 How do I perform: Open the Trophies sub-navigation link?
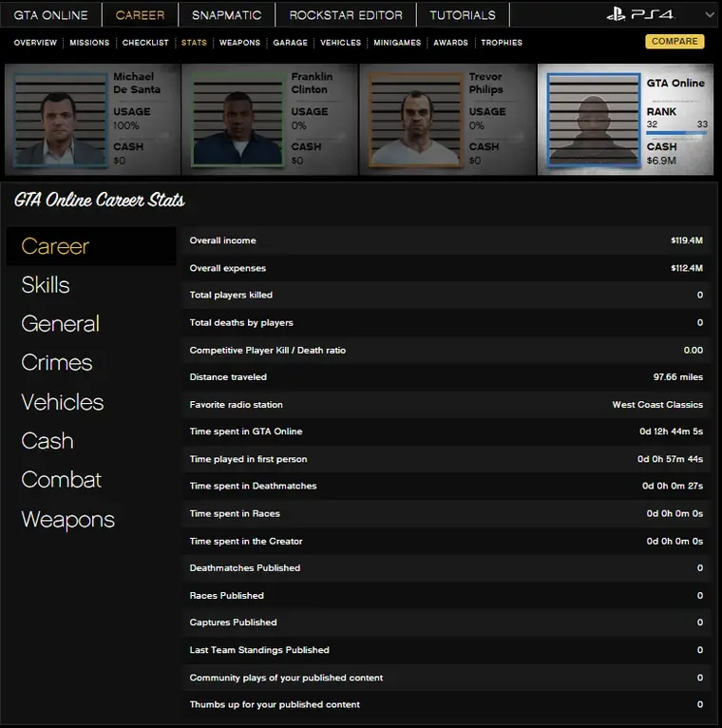click(x=502, y=43)
